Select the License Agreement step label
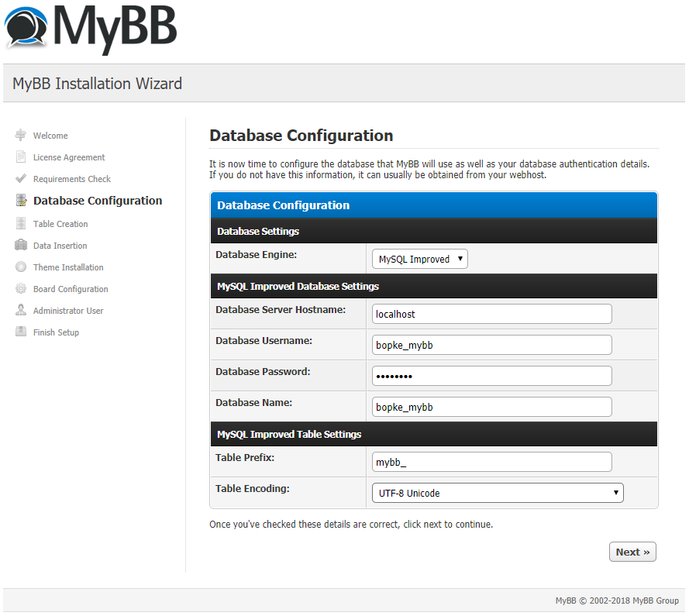689x616 pixels. [x=69, y=157]
